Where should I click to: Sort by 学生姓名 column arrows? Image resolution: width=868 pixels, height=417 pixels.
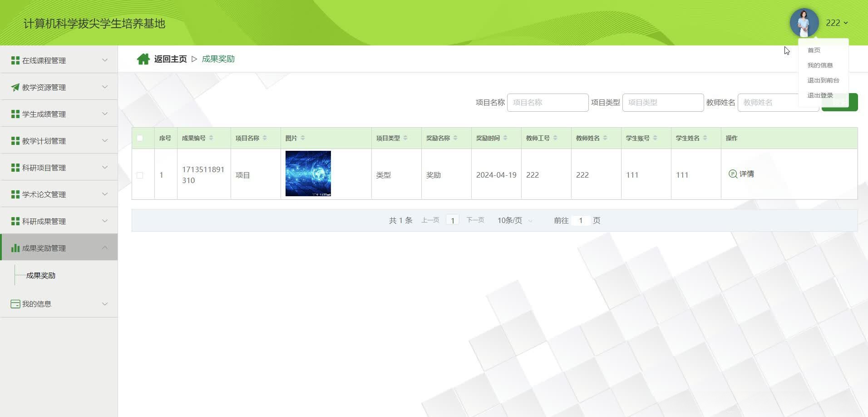[x=705, y=138]
